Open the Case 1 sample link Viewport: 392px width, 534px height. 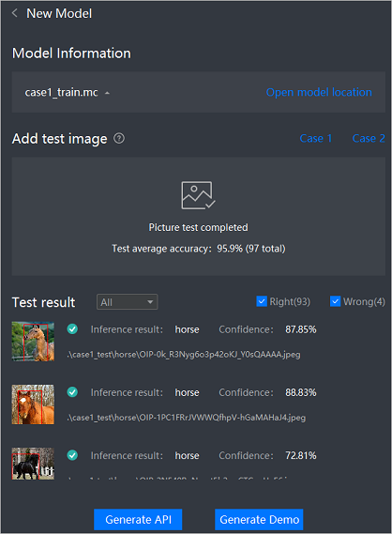point(315,138)
